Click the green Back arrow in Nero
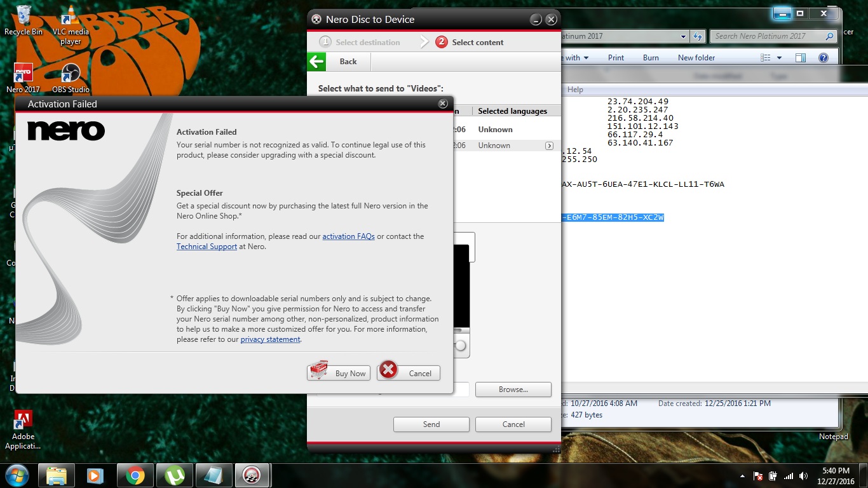Viewport: 868px width, 488px height. click(x=316, y=62)
